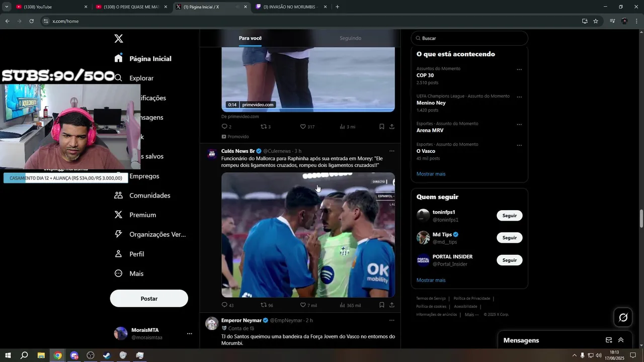Click the page vertical scrollbar thumb
This screenshot has height=362, width=644.
tap(641, 219)
